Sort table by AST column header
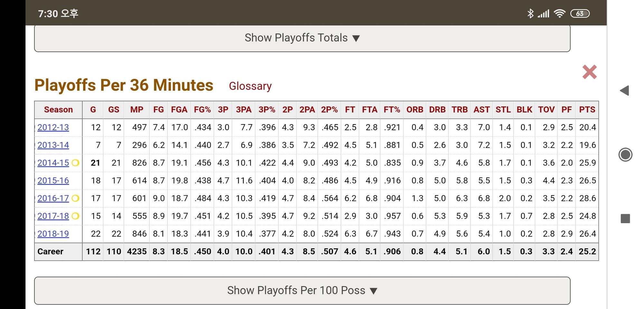Image resolution: width=644 pixels, height=309 pixels. point(481,110)
